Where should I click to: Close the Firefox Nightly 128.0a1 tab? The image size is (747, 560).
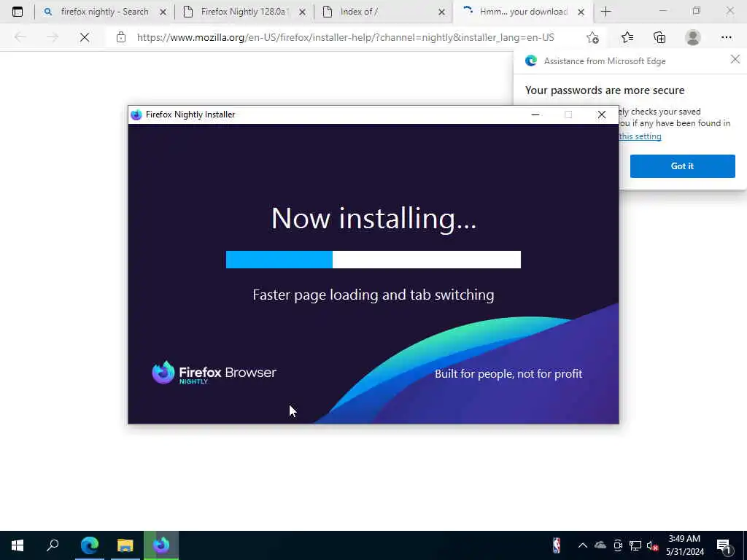pyautogui.click(x=303, y=12)
